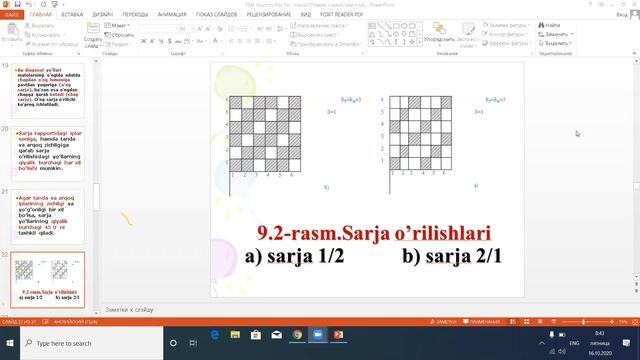Click Replace (Заменить) button
Viewport: 640px width, 360px height.
(556, 34)
